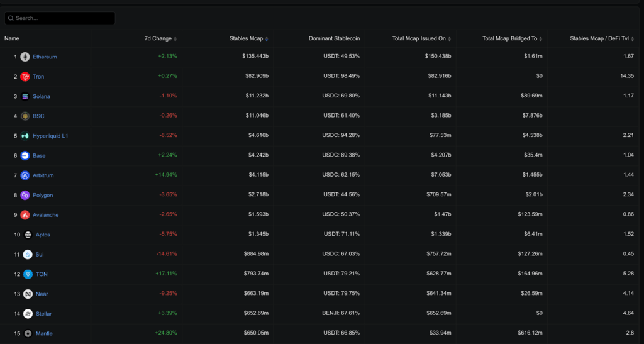Click Sui's -14.61% 7d change
644x344 pixels.
tap(167, 254)
